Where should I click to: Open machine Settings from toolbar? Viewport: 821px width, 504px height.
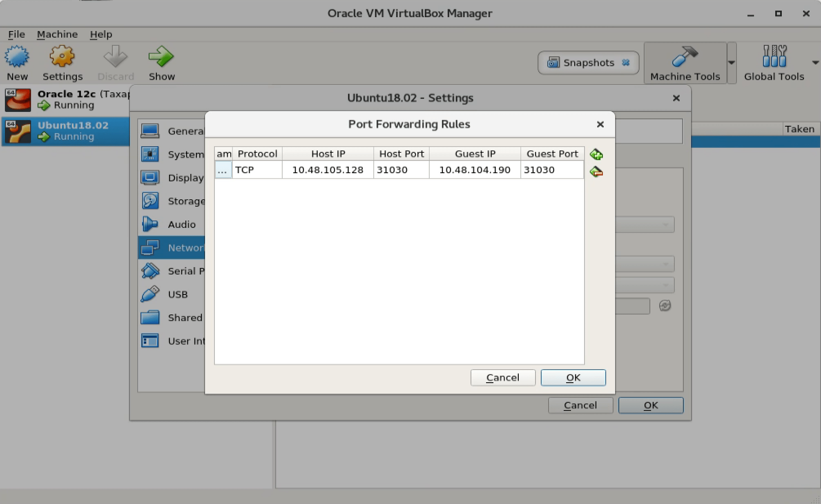(x=62, y=63)
